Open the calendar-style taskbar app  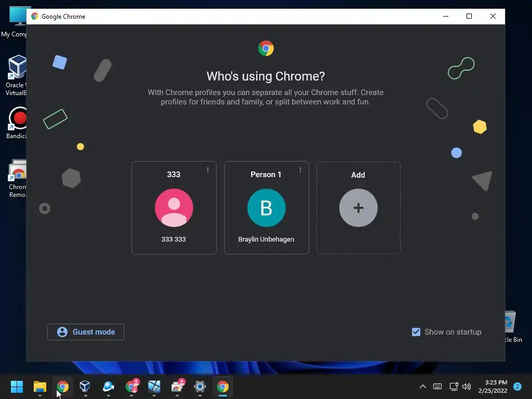click(154, 387)
